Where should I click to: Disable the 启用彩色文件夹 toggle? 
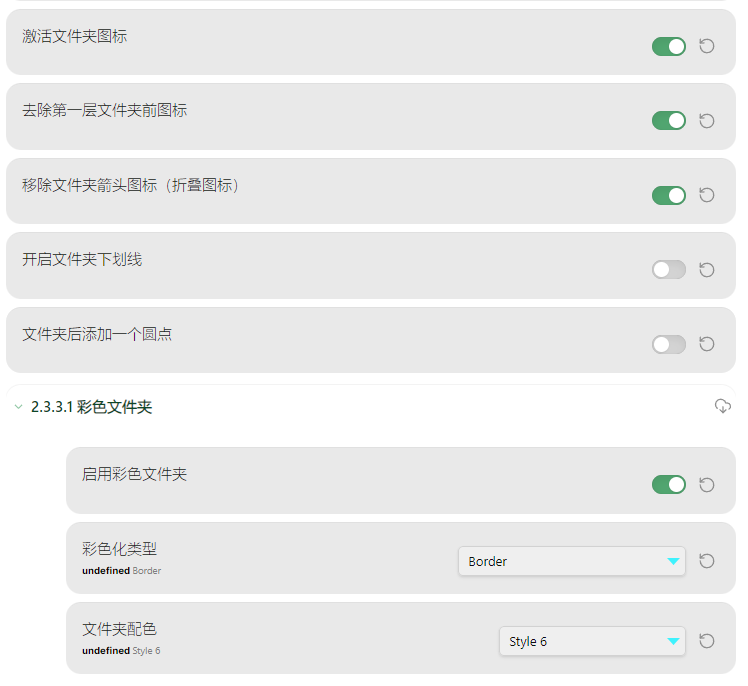pos(668,485)
